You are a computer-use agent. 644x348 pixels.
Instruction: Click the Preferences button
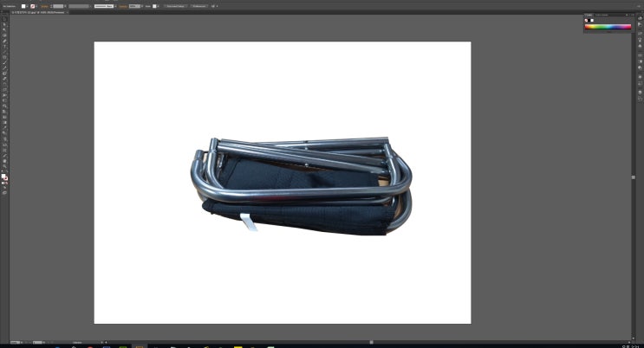click(x=199, y=6)
